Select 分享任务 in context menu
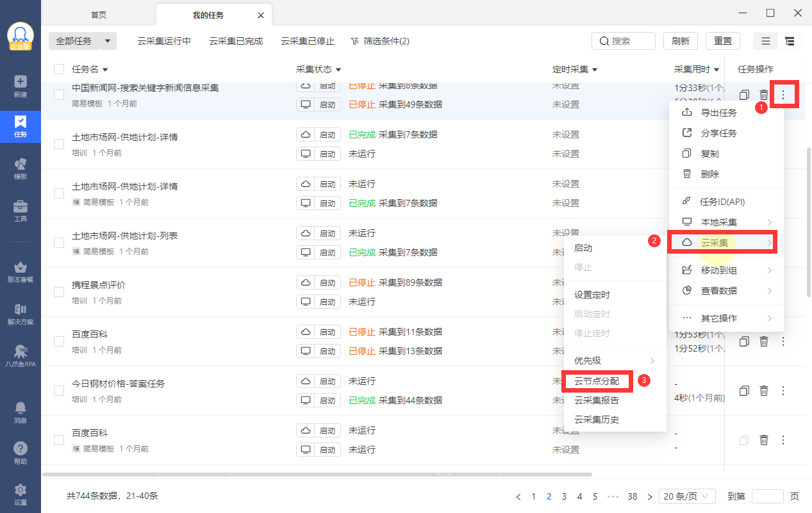 (x=726, y=133)
